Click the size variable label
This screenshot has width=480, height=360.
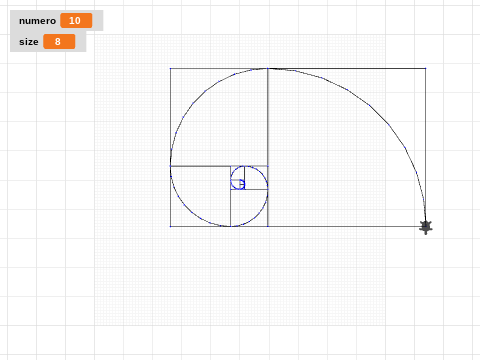29,42
